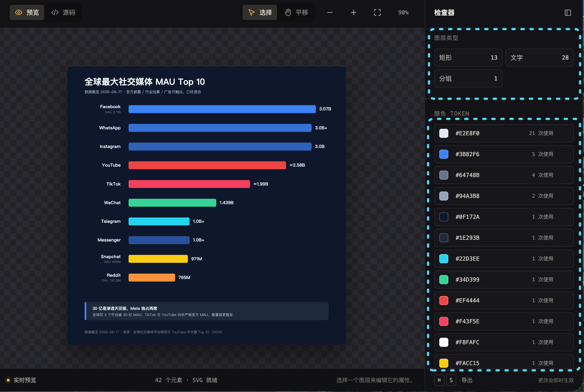Select the 文字 28 layer type card

point(539,58)
